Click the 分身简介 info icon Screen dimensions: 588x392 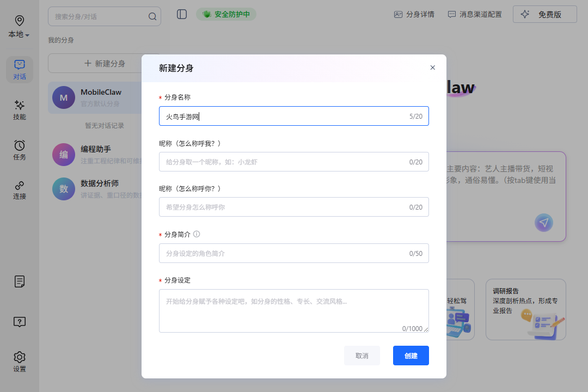coord(197,234)
